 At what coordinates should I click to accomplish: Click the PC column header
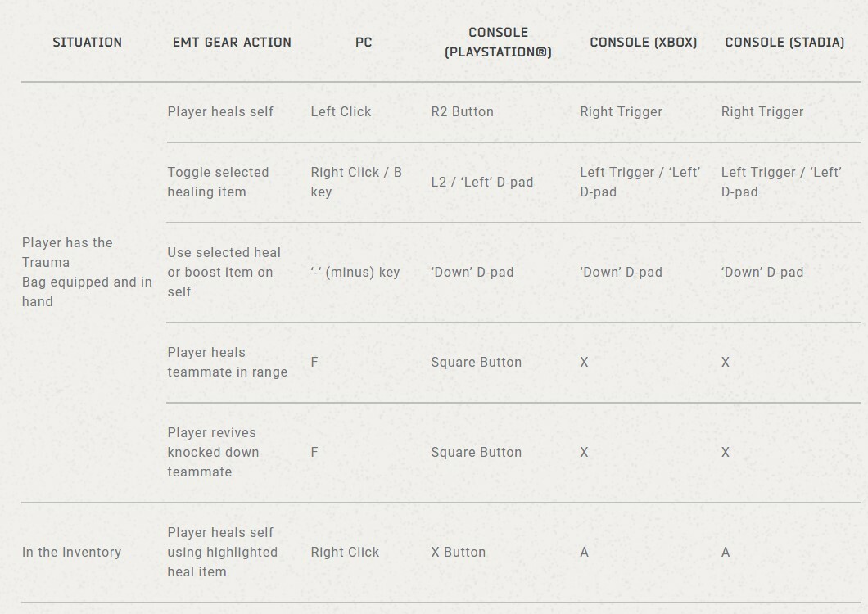(x=364, y=42)
